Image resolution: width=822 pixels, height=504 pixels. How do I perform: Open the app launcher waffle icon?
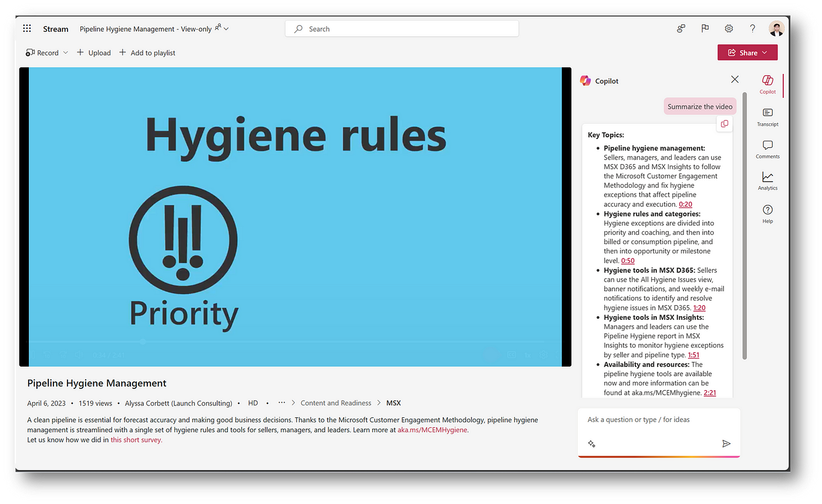coord(27,29)
